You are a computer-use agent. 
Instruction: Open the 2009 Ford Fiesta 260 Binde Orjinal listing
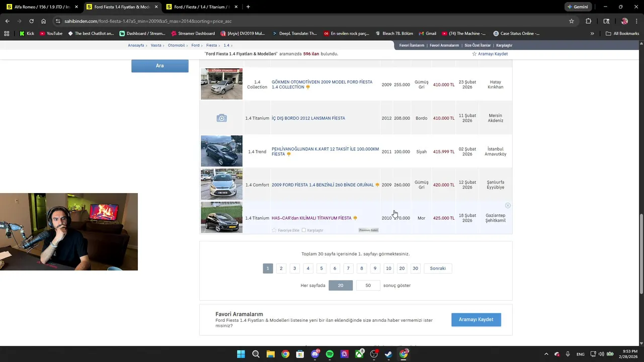[x=323, y=185]
